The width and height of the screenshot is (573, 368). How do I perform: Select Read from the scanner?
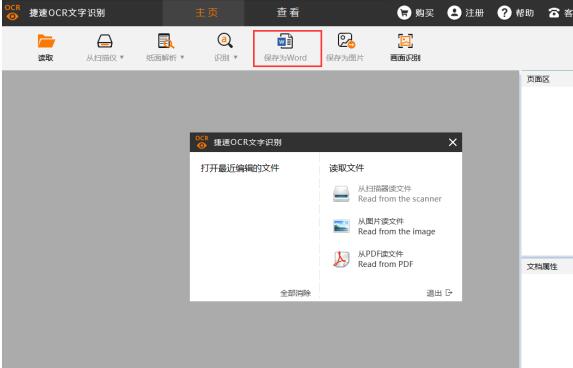(x=400, y=199)
